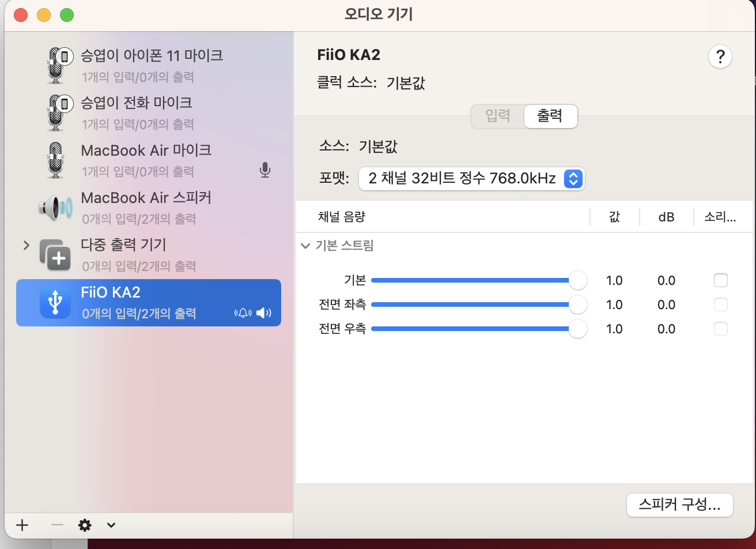Screen dimensions: 756x549
Task: Switch to the 출력 tab
Action: [550, 116]
